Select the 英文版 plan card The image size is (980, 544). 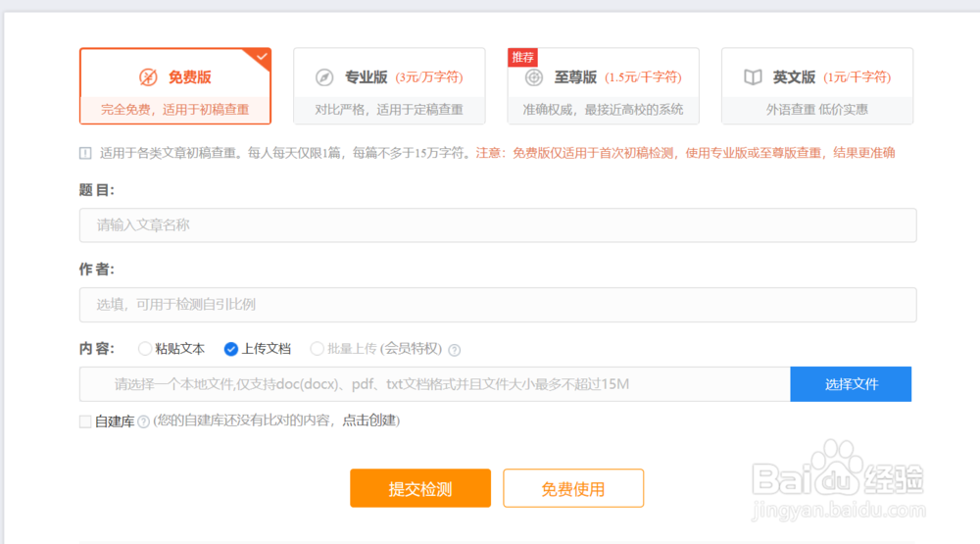(817, 85)
